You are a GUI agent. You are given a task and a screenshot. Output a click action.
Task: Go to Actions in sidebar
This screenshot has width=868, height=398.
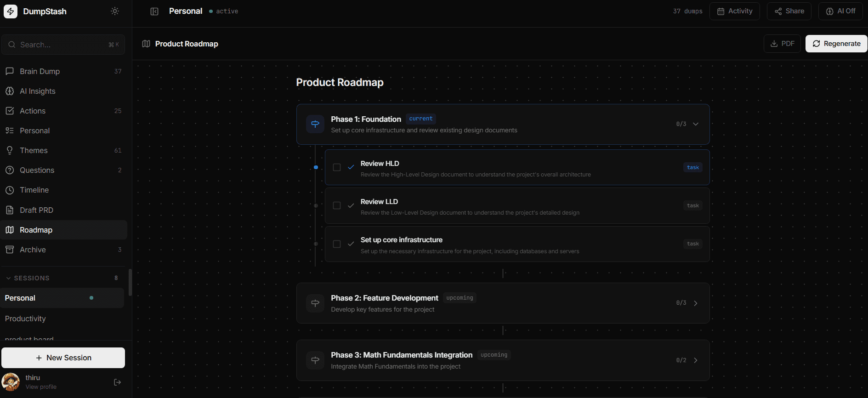click(x=63, y=111)
